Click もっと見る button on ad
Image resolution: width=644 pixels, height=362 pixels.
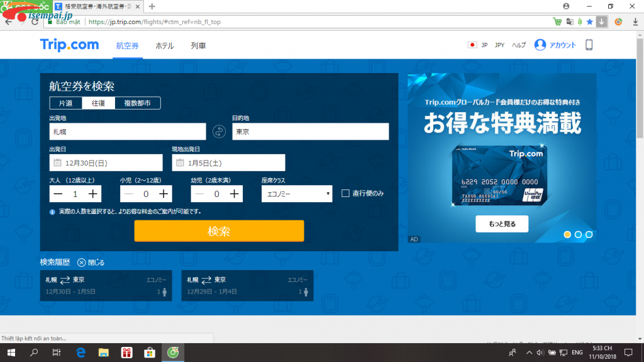(502, 223)
